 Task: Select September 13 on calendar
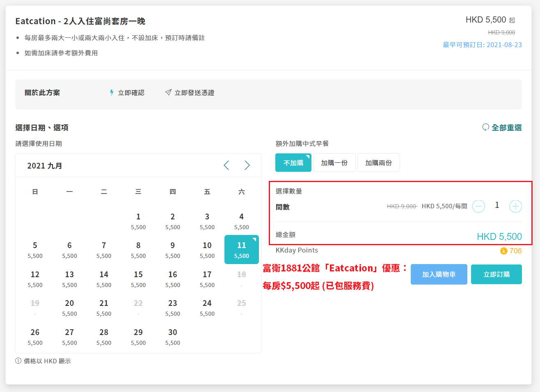[x=69, y=279]
